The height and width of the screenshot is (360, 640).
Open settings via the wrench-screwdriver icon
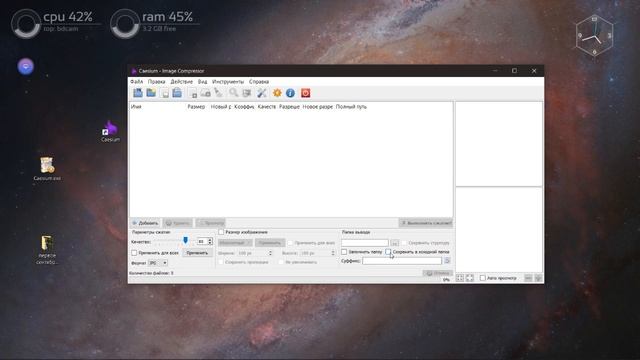click(x=262, y=93)
